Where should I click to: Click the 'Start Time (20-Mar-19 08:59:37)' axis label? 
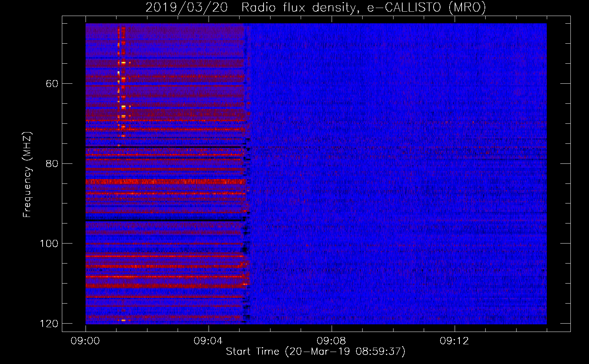(x=316, y=352)
